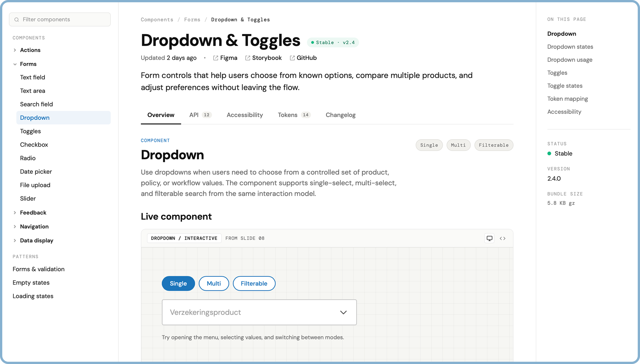Click the Filter components input field
The height and width of the screenshot is (364, 640).
[60, 19]
